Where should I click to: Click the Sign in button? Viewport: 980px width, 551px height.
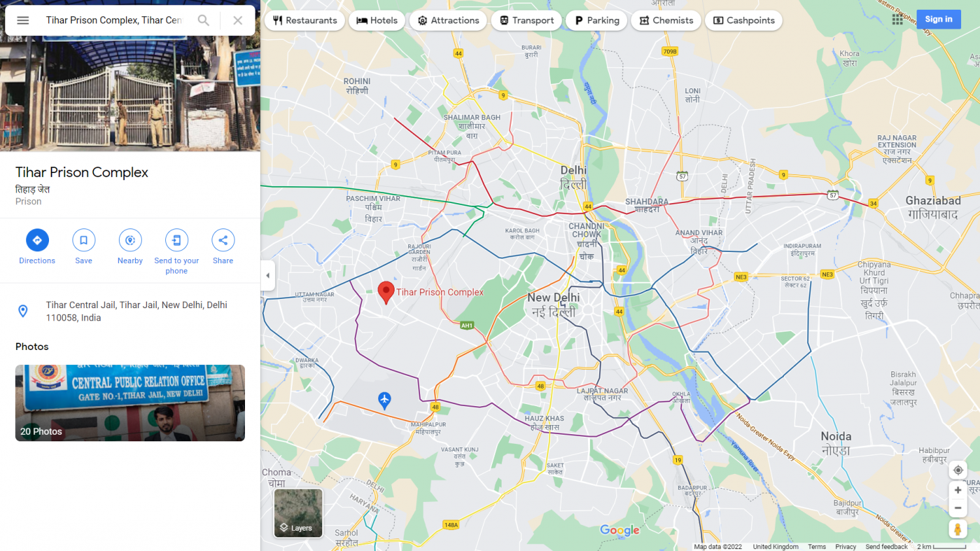point(938,20)
